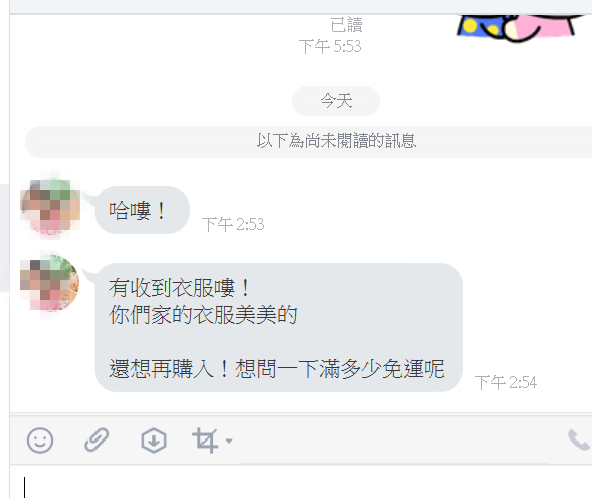592x499 pixels.
Task: Attach a file using the paperclip icon
Action: point(97,440)
